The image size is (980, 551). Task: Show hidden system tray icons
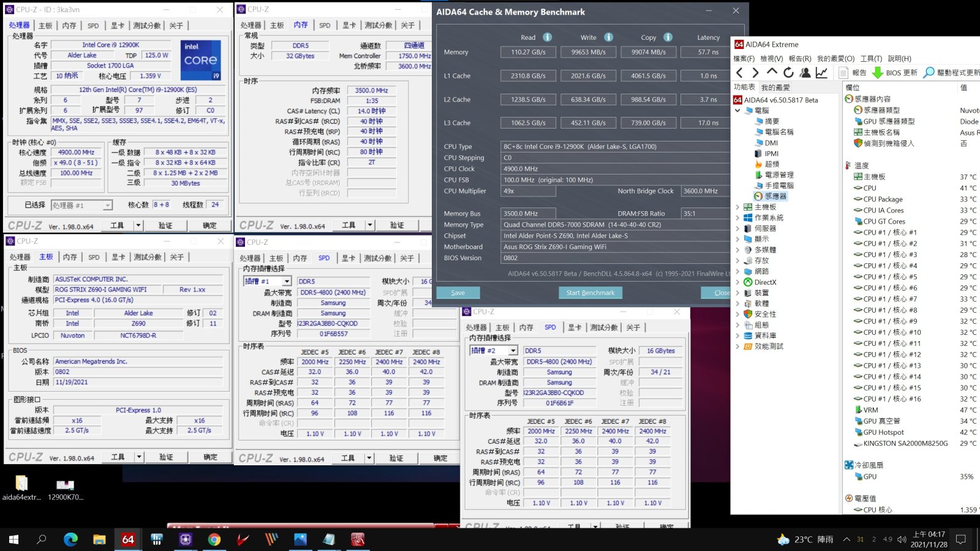coord(846,539)
